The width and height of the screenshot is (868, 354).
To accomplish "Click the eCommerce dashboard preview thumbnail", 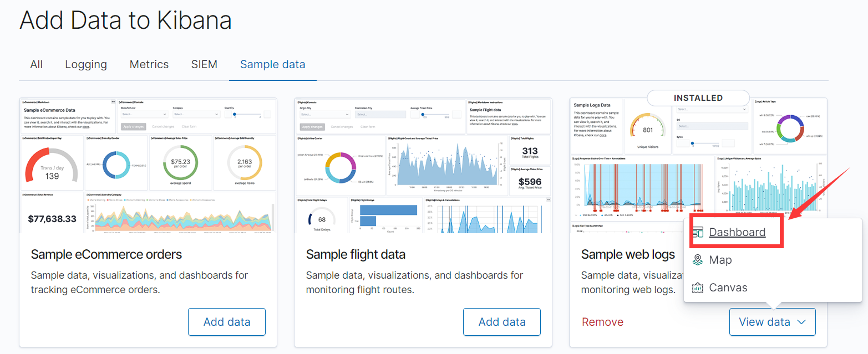I will pyautogui.click(x=148, y=165).
